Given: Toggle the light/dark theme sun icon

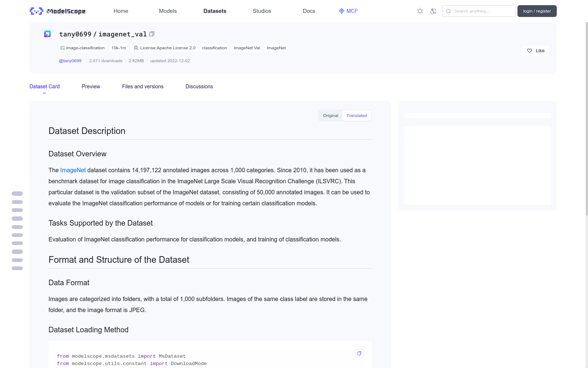Looking at the screenshot, I should (x=420, y=11).
